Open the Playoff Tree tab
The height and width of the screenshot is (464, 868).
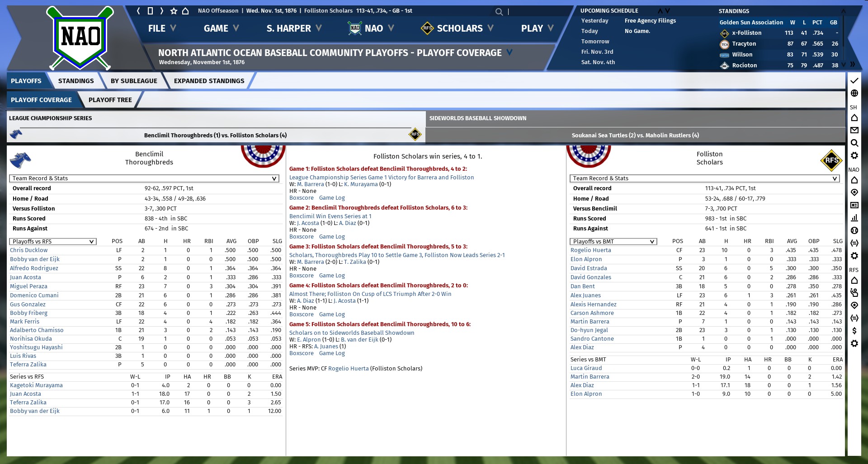coord(110,100)
